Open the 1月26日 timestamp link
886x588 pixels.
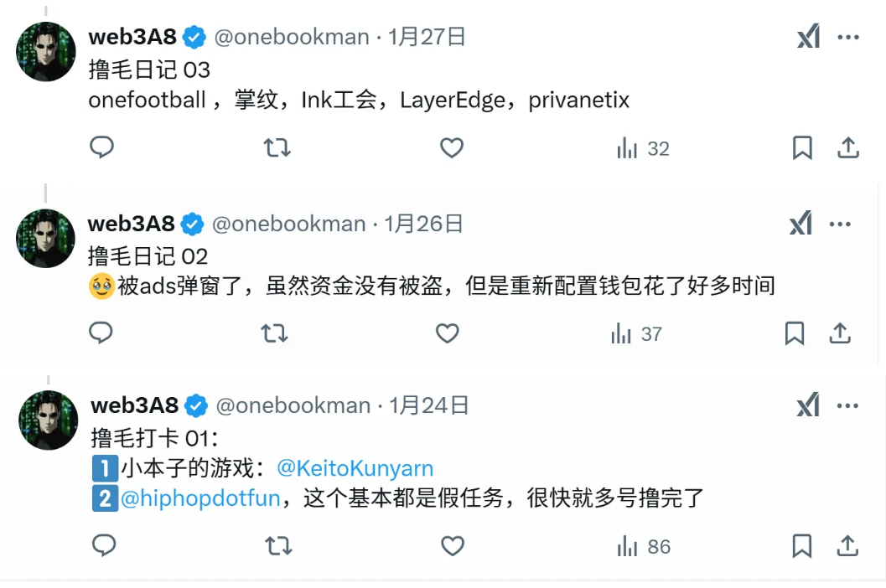point(423,224)
